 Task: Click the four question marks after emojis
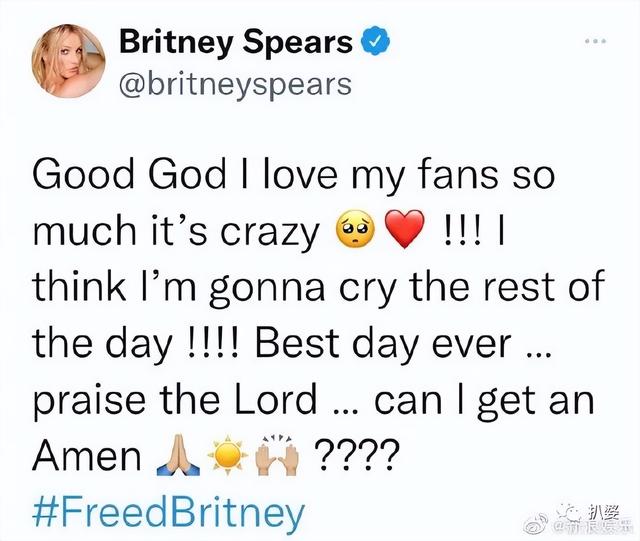pos(356,456)
